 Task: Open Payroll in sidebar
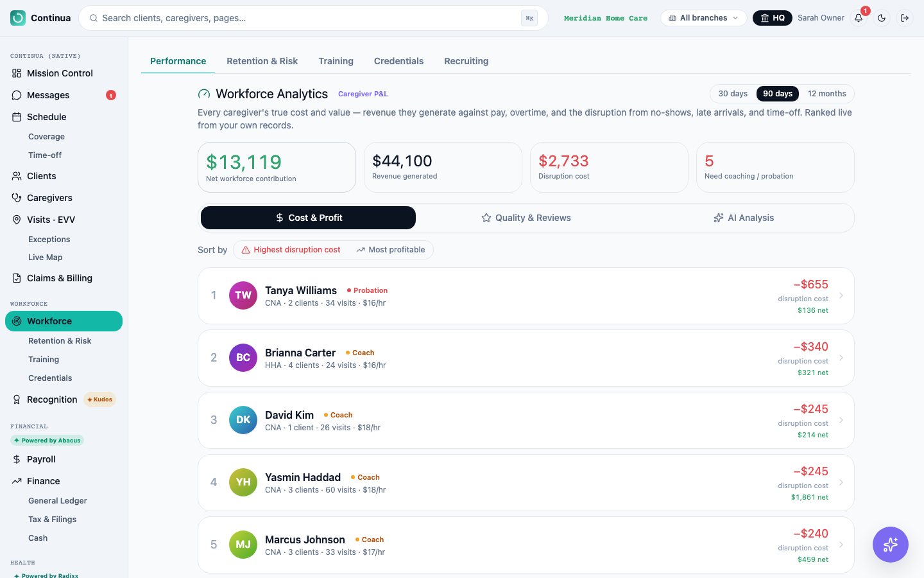pyautogui.click(x=64, y=459)
